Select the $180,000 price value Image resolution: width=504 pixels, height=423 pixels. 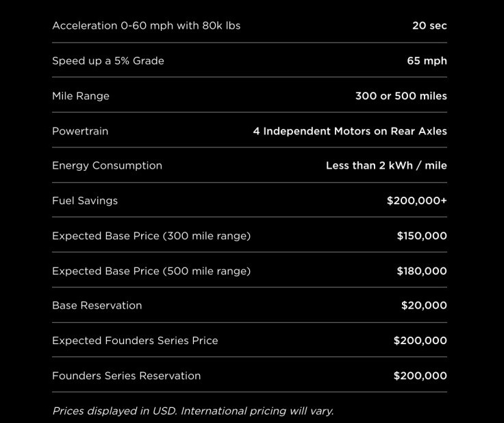tap(422, 271)
